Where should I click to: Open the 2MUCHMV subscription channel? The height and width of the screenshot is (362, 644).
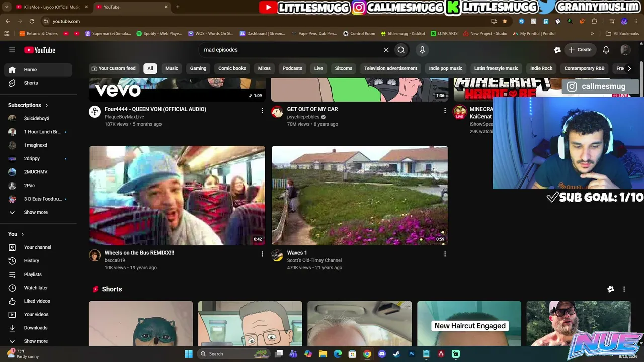tap(36, 172)
